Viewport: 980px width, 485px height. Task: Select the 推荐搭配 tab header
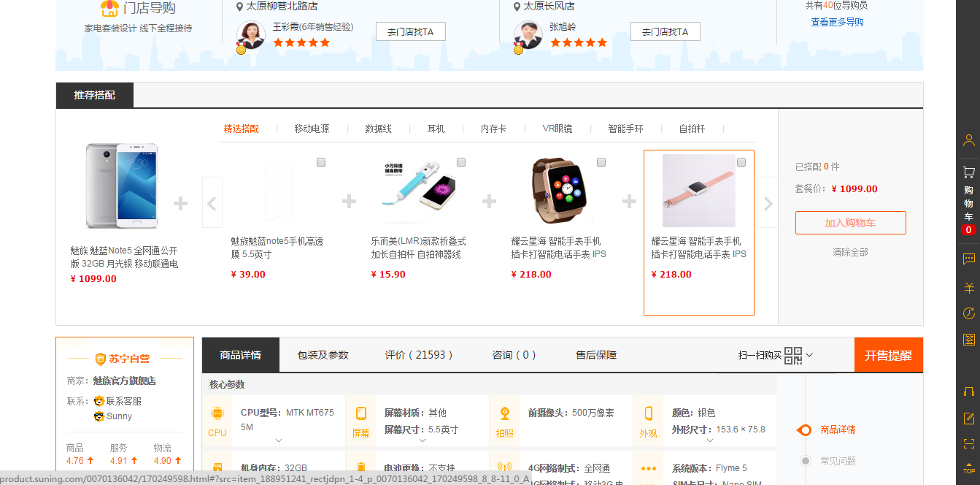(95, 95)
